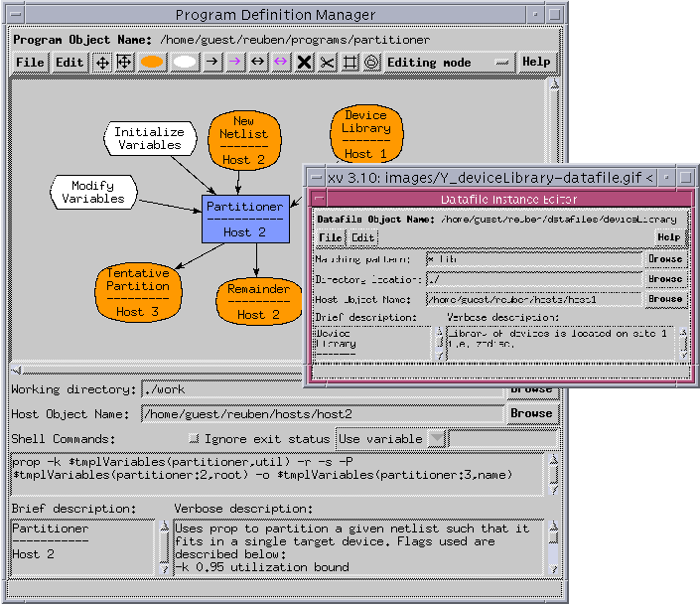Click the four-way move arrows tool
Image resolution: width=700 pixels, height=605 pixels.
tap(102, 62)
